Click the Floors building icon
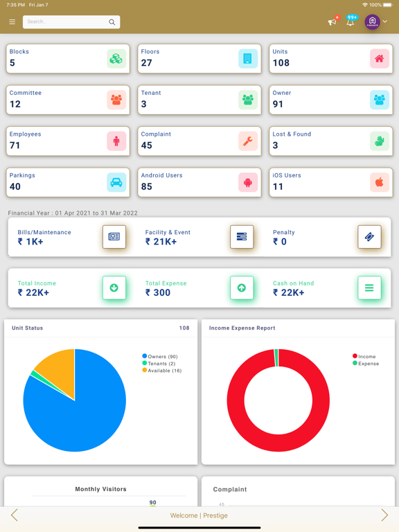 point(248,59)
